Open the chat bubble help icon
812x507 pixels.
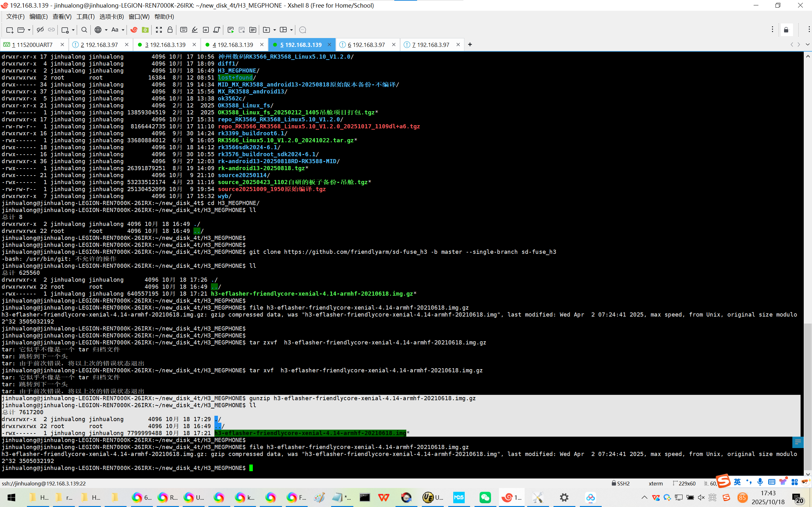click(302, 30)
